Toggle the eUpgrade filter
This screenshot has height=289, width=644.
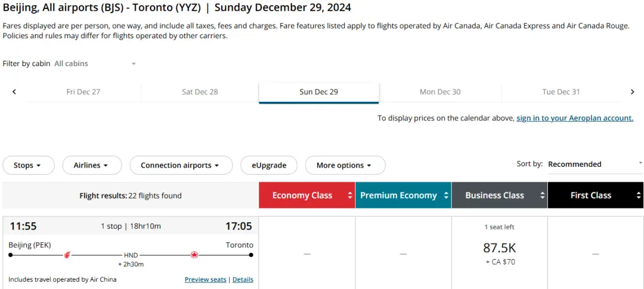pyautogui.click(x=269, y=165)
